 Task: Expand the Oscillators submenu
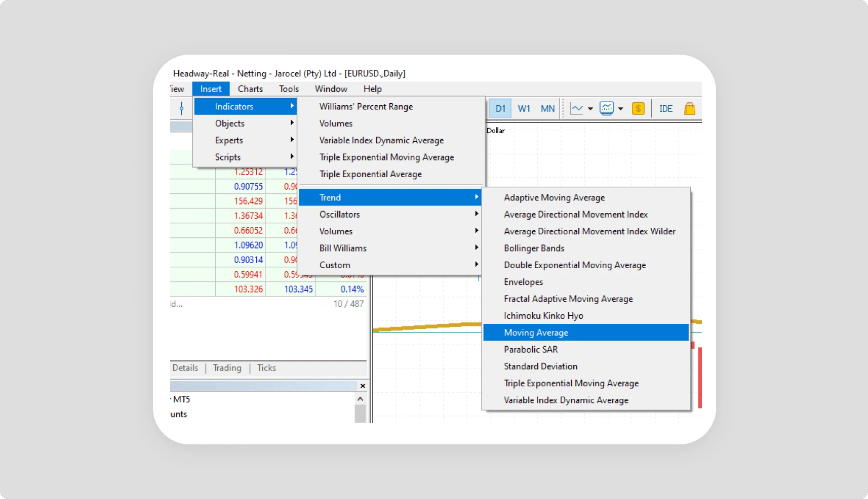click(x=390, y=214)
